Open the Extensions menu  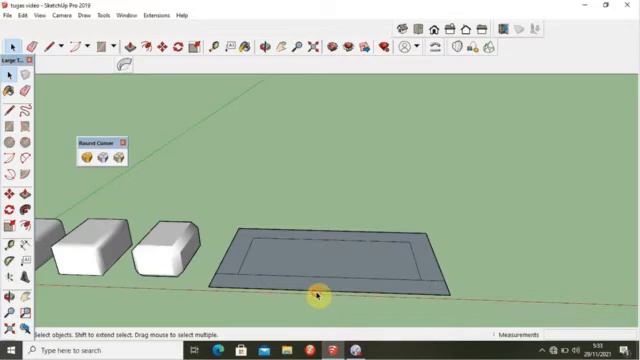[x=156, y=16]
